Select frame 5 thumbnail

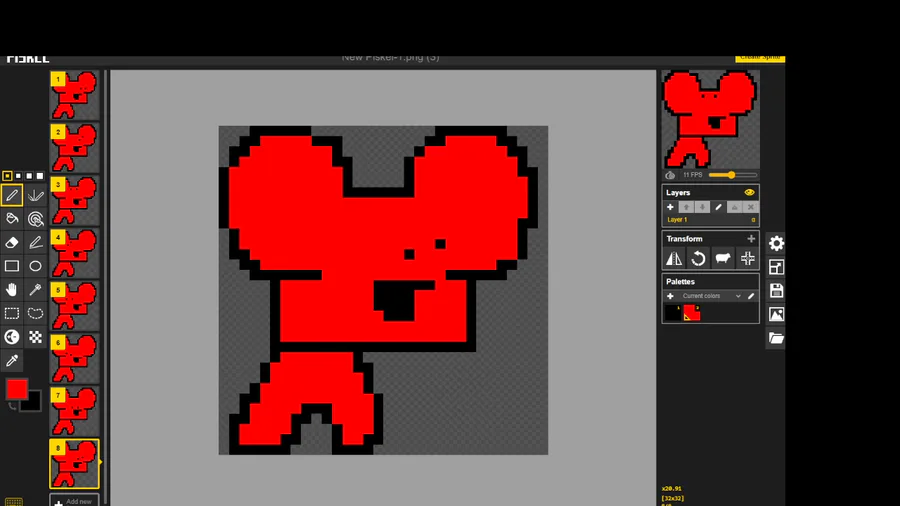(x=74, y=306)
